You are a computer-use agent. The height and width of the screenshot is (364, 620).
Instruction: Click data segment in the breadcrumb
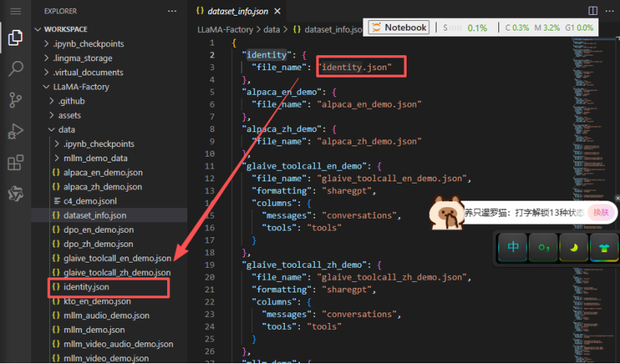[272, 30]
